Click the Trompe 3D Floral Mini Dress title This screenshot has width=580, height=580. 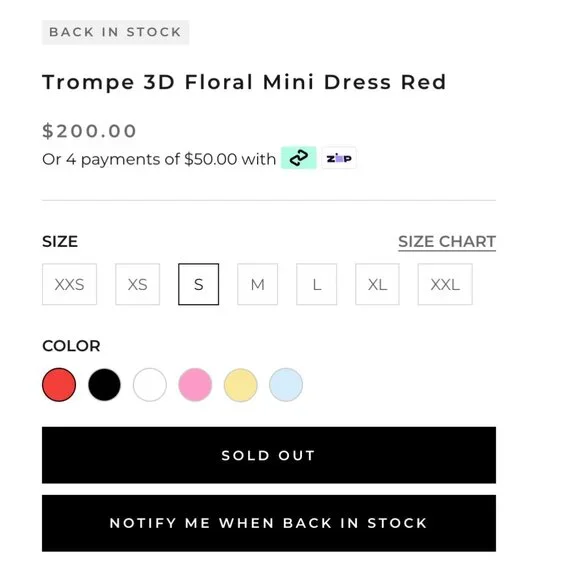point(245,82)
